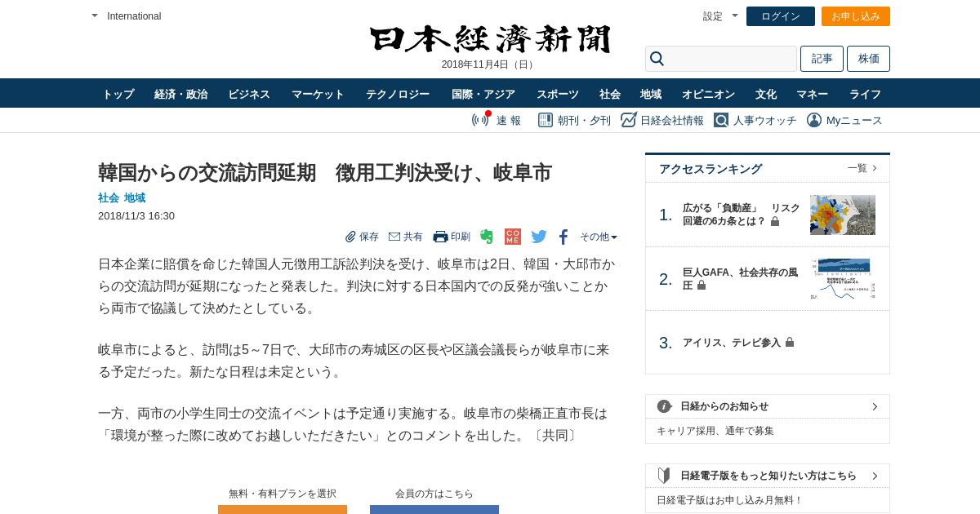This screenshot has width=980, height=514.
Task: Open ライフ section
Action: [x=866, y=94]
